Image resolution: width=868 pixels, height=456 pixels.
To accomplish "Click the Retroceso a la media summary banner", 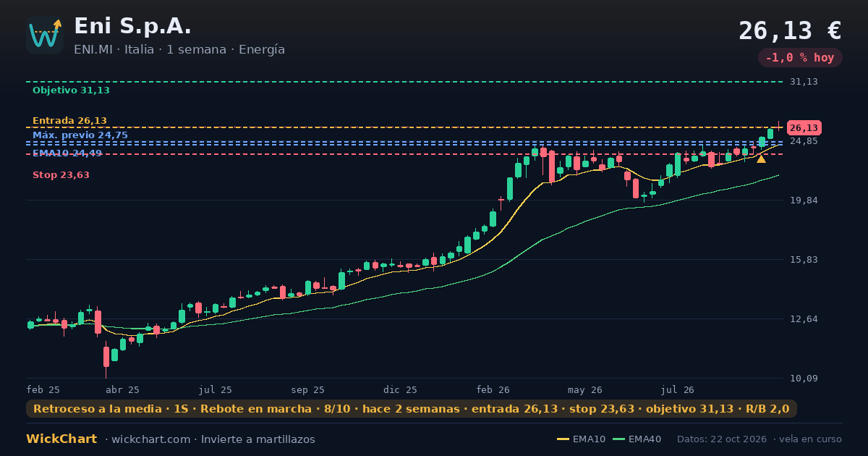I will (x=412, y=409).
